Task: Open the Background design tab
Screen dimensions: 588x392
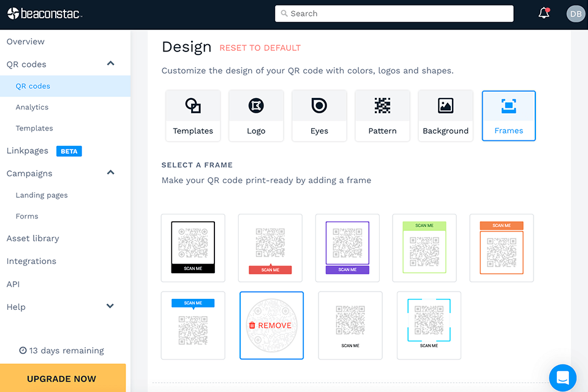Action: click(x=445, y=116)
